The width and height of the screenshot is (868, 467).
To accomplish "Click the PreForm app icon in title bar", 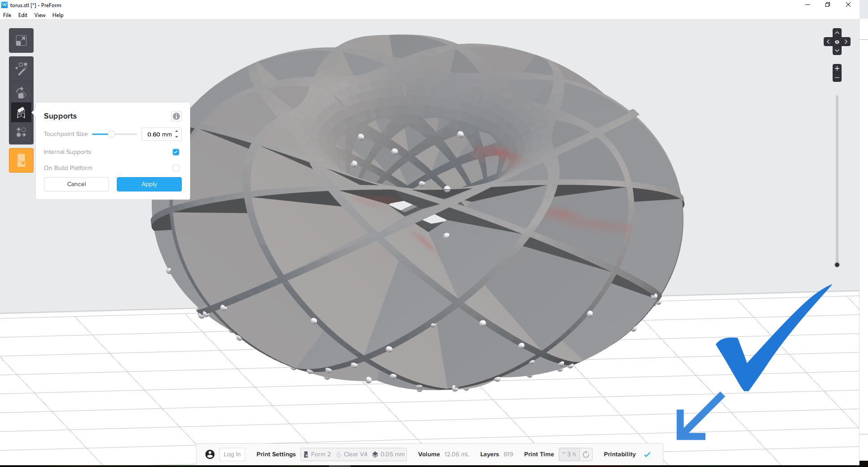I will click(x=4, y=5).
